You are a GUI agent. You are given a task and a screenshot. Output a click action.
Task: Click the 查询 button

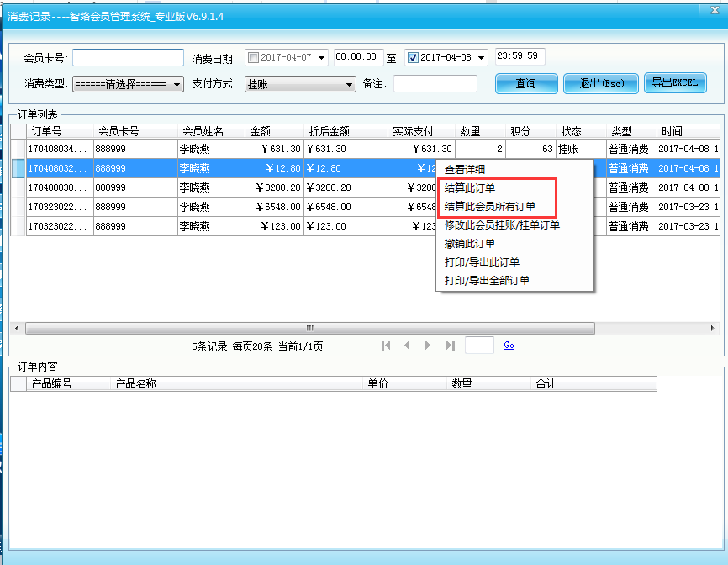coord(526,84)
